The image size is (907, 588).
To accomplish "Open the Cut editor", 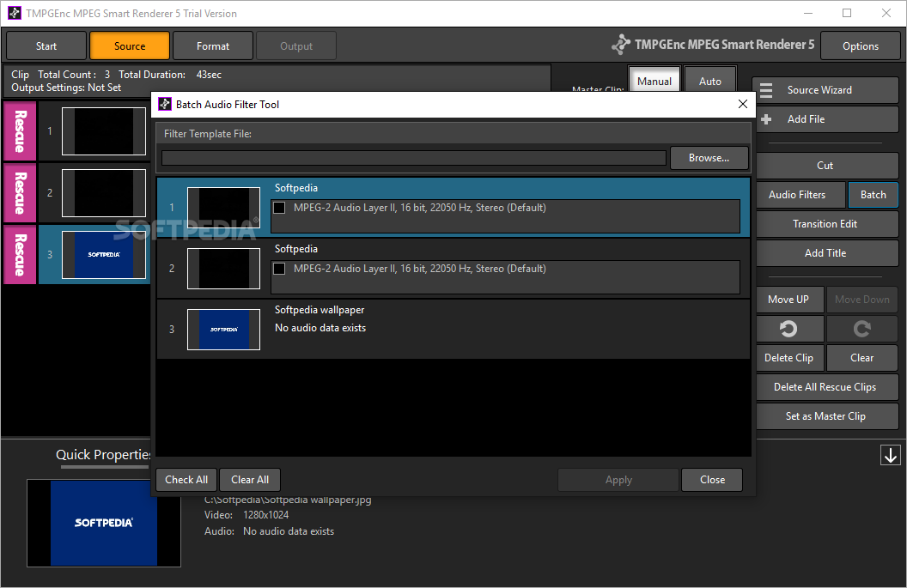I will tap(826, 166).
